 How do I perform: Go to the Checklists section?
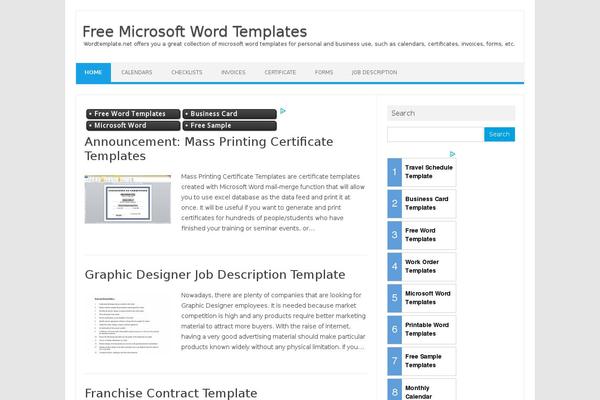(x=187, y=72)
